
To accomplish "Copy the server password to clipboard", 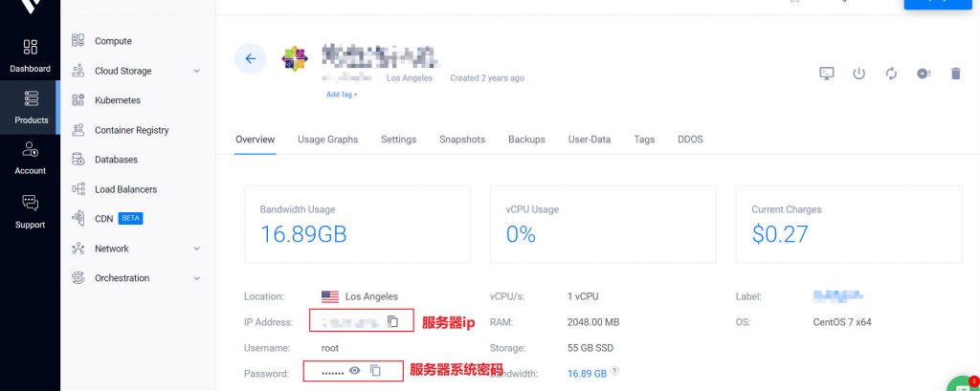I will [x=375, y=370].
